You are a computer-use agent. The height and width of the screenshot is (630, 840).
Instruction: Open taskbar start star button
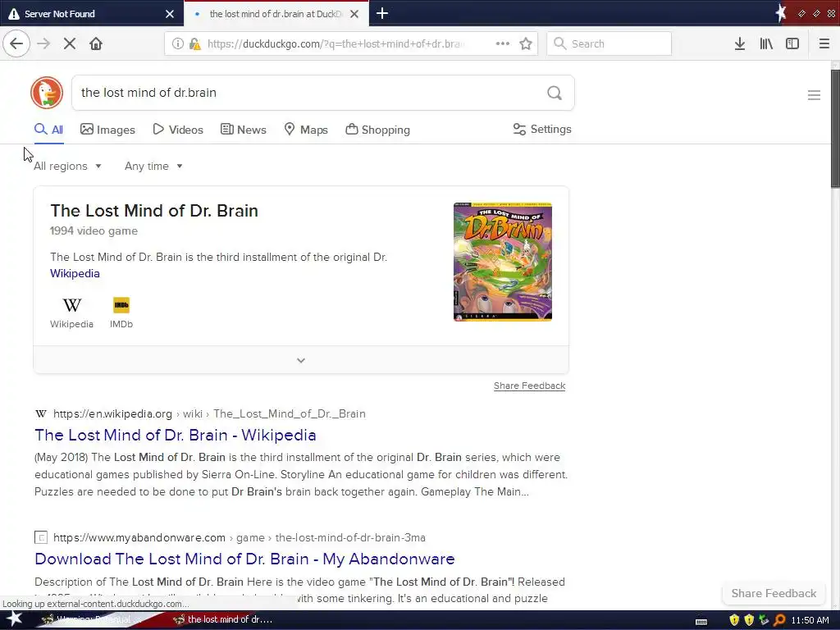click(13, 619)
